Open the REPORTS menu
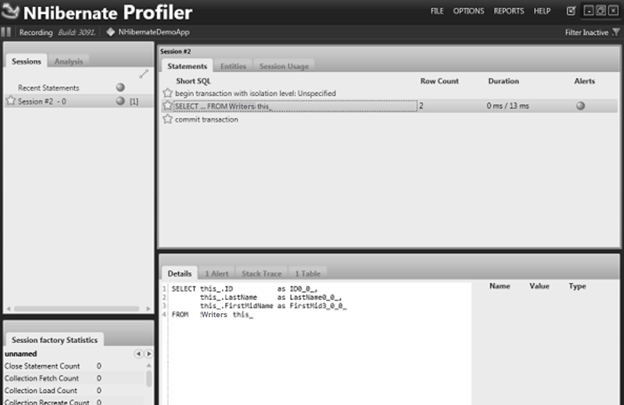The image size is (624, 405). 509,11
